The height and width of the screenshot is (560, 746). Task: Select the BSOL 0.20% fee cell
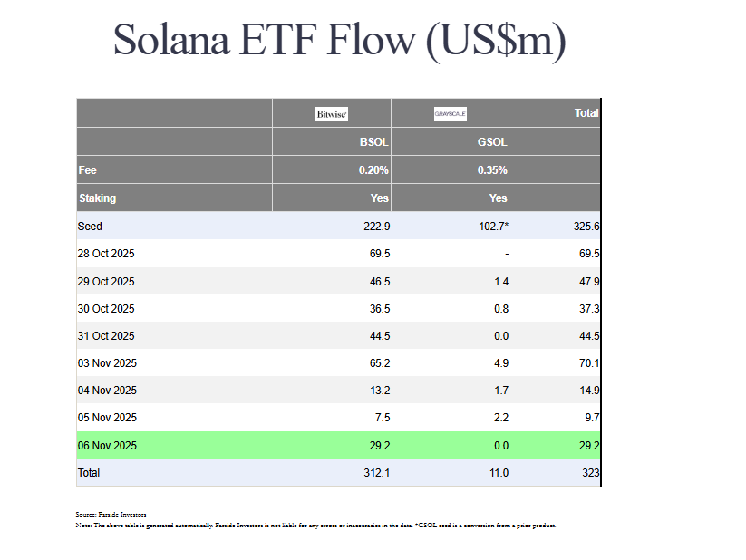[x=373, y=170]
